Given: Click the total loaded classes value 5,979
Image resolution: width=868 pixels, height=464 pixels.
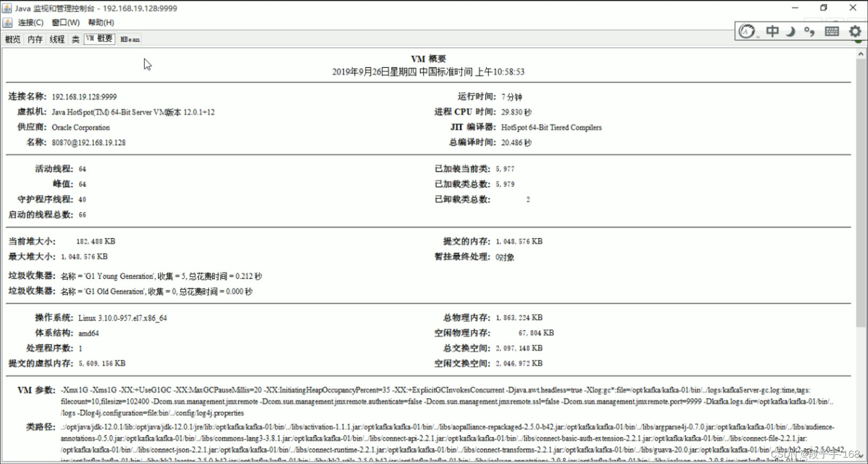Looking at the screenshot, I should pos(505,184).
